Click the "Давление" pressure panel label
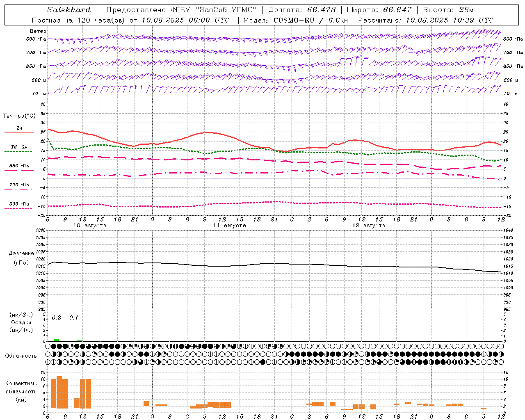This screenshot has width=525, height=420. 21,253
